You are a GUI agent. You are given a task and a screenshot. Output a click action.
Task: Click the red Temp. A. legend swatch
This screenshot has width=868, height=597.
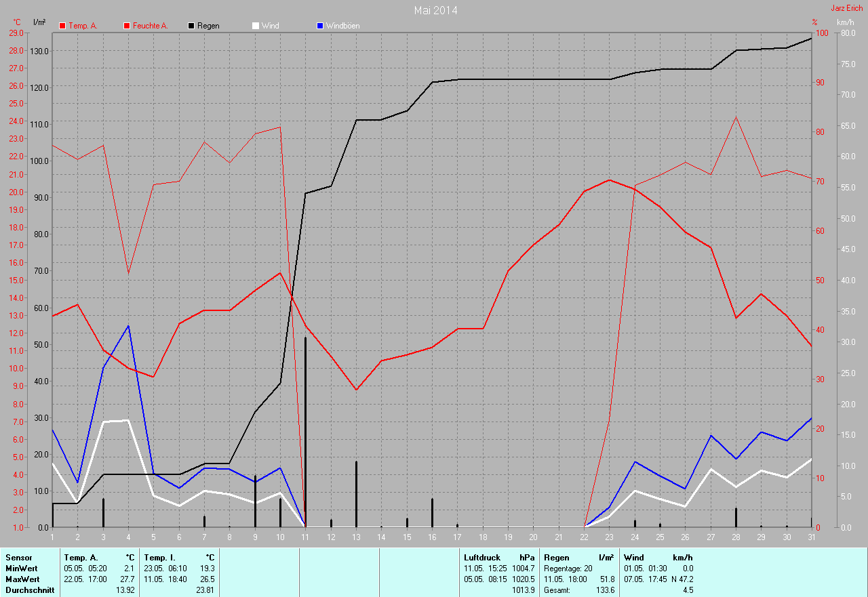(62, 26)
